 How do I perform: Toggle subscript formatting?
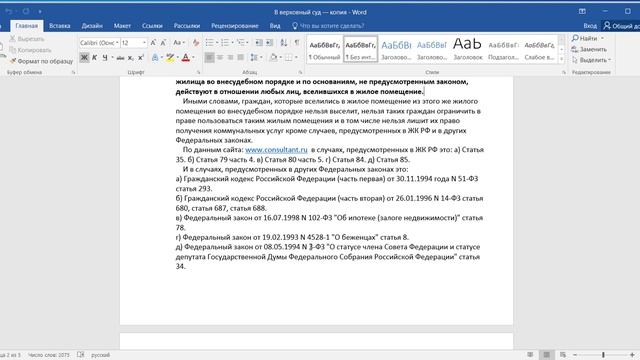[130, 58]
